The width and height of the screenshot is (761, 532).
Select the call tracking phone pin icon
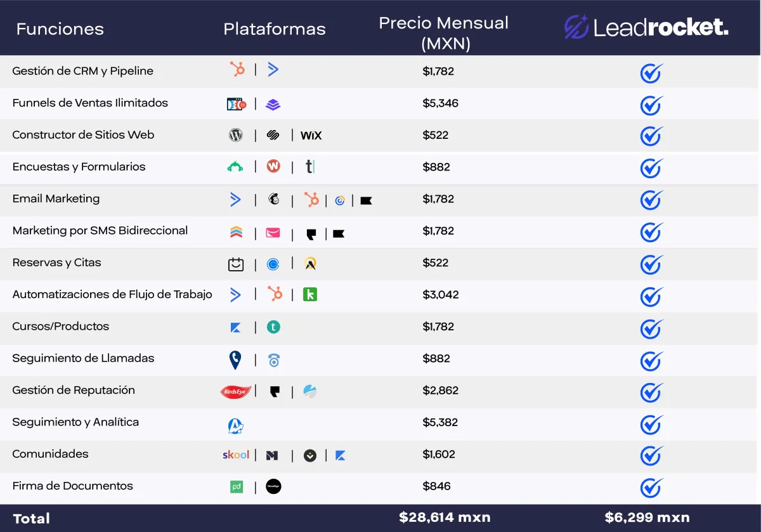point(235,360)
